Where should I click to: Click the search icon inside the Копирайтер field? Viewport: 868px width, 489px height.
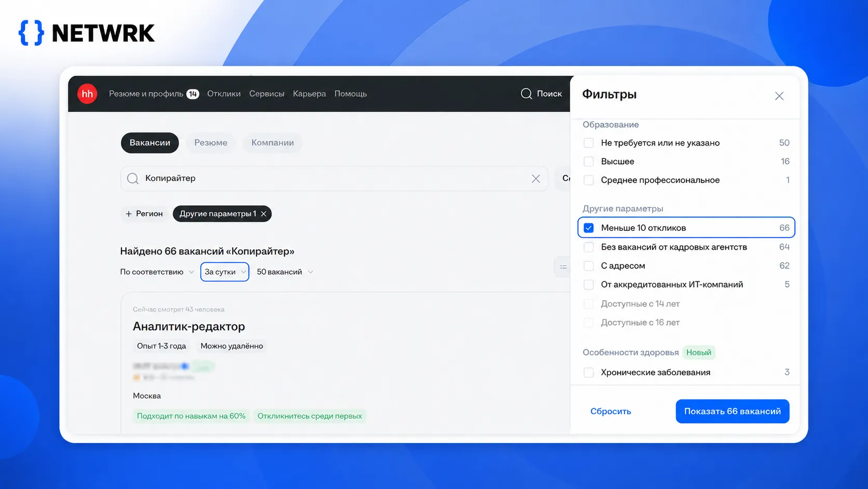133,179
